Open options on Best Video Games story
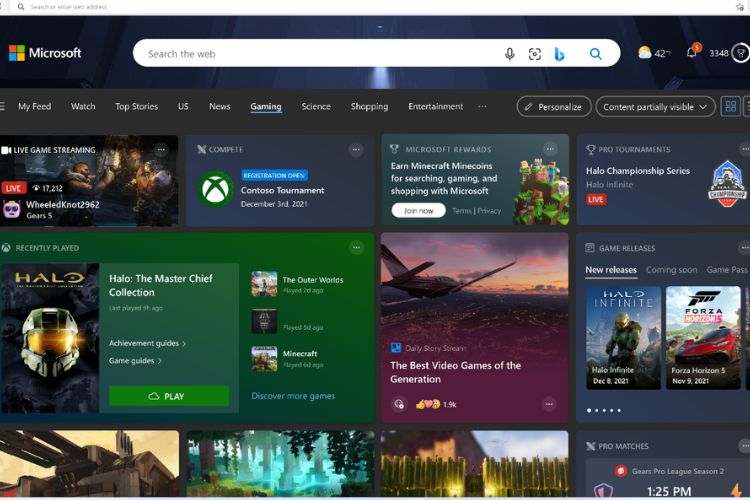Image resolution: width=750 pixels, height=500 pixels. pyautogui.click(x=549, y=404)
